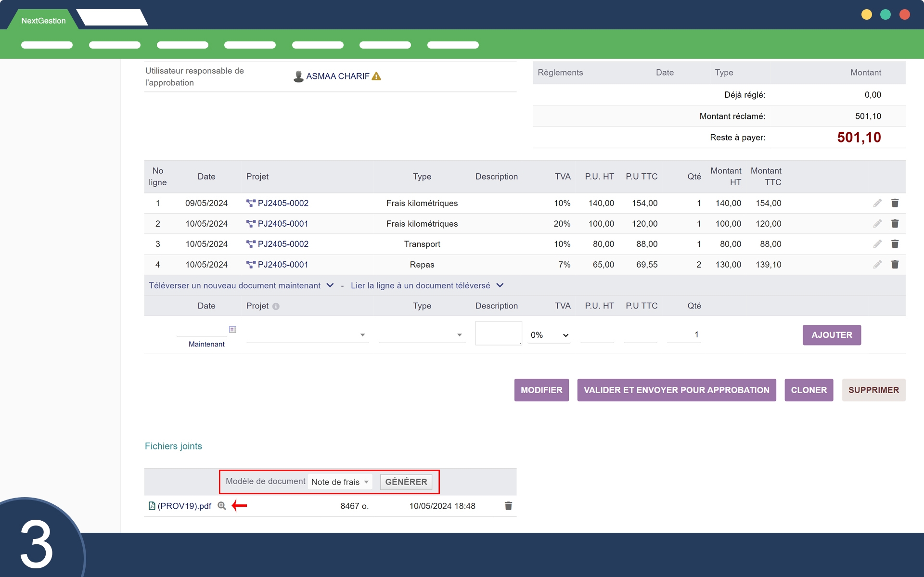Image resolution: width=924 pixels, height=577 pixels.
Task: Remove the Repas line with its trash icon
Action: click(895, 265)
